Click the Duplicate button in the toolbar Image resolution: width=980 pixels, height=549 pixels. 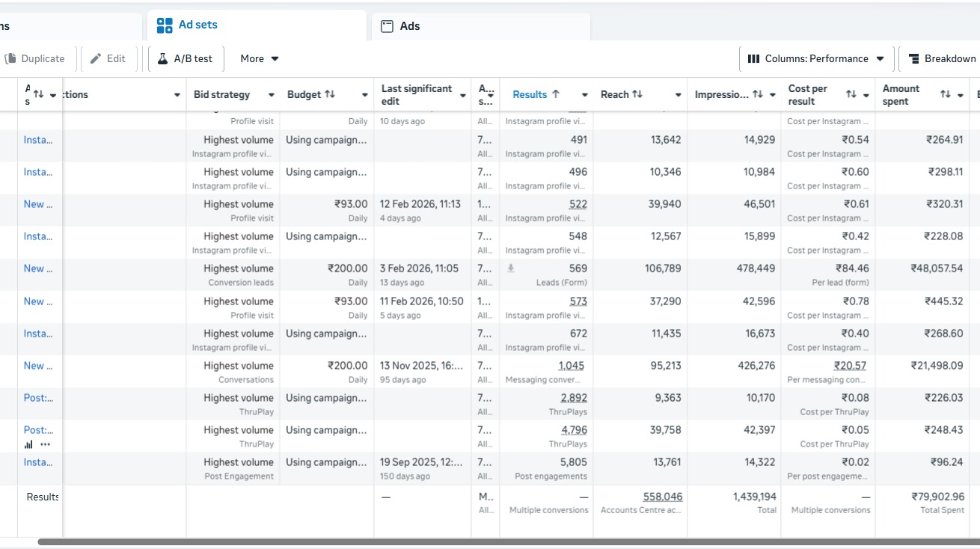[35, 59]
